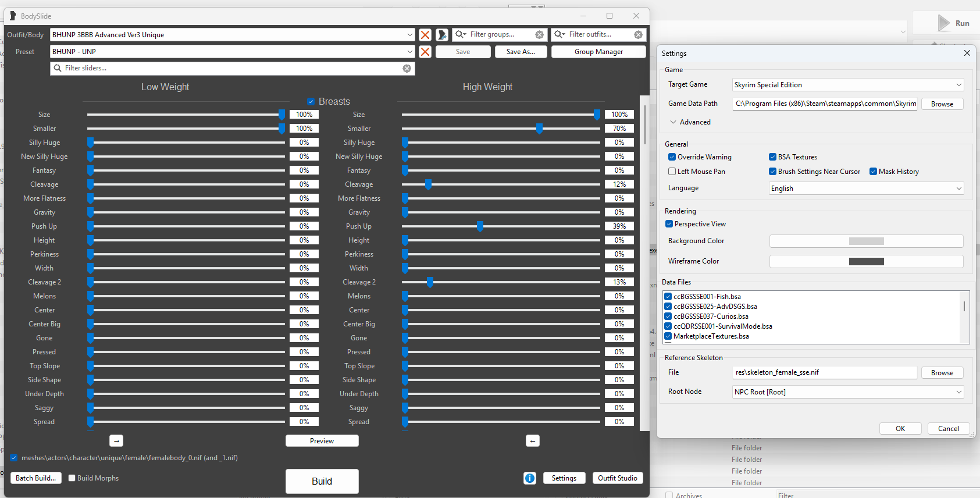
Task: Open the Group Manager
Action: coord(598,52)
